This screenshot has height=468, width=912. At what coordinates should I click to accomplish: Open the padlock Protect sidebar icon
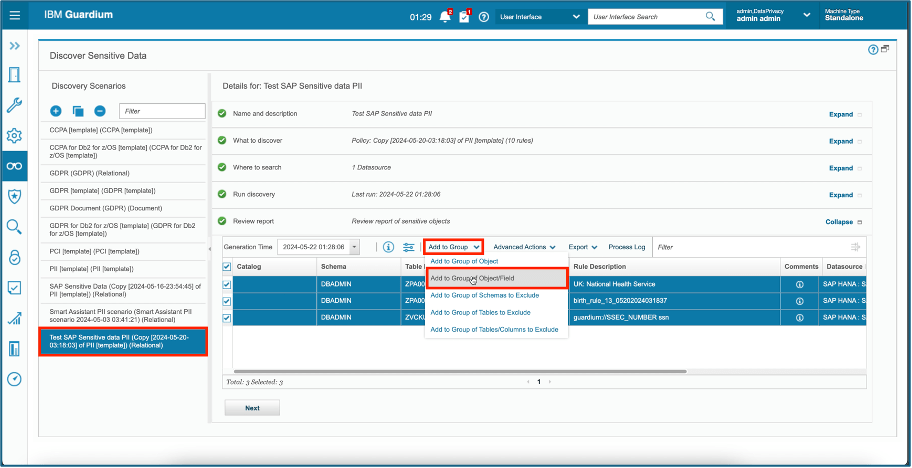point(15,257)
